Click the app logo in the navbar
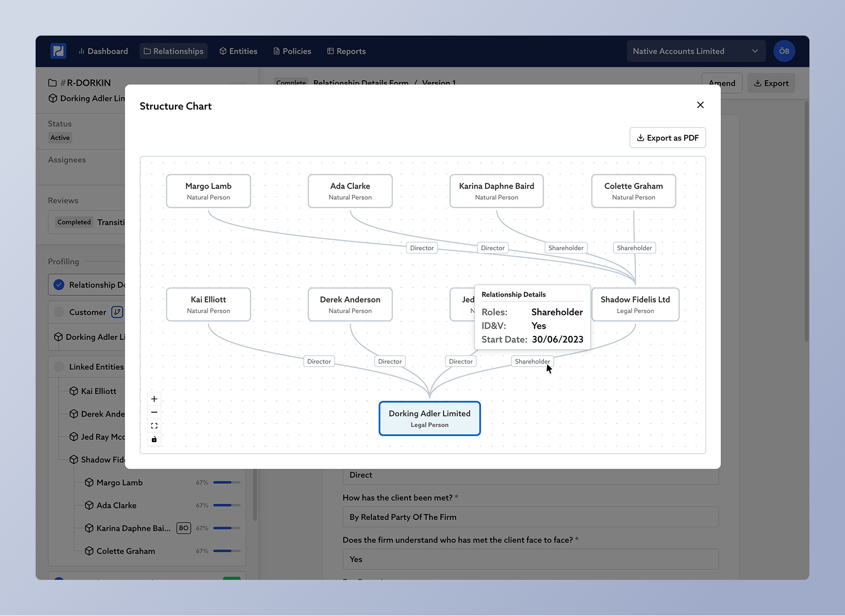The height and width of the screenshot is (616, 845). [58, 51]
